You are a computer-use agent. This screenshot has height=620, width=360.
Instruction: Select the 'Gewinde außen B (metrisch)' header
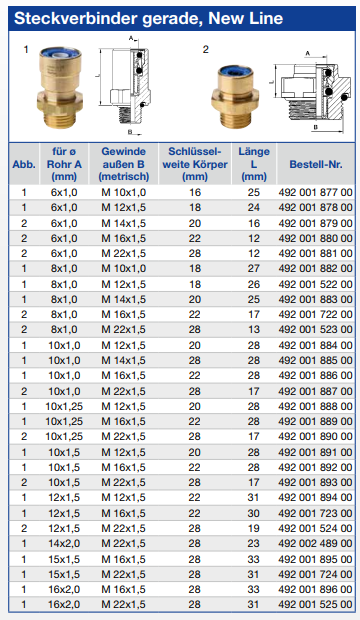pyautogui.click(x=124, y=164)
